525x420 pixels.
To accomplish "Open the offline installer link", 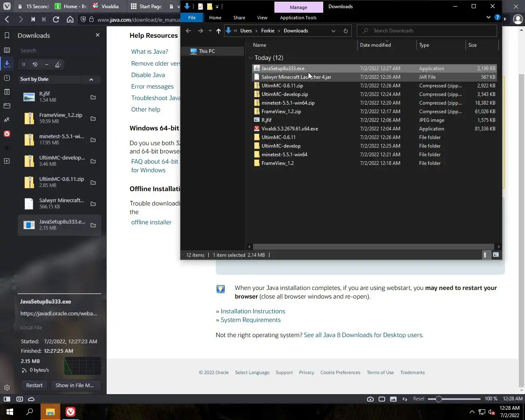I will 151,222.
